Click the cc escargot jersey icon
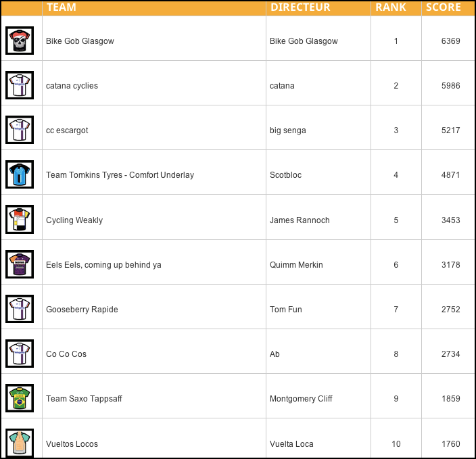The width and height of the screenshot is (476, 459). pyautogui.click(x=20, y=130)
